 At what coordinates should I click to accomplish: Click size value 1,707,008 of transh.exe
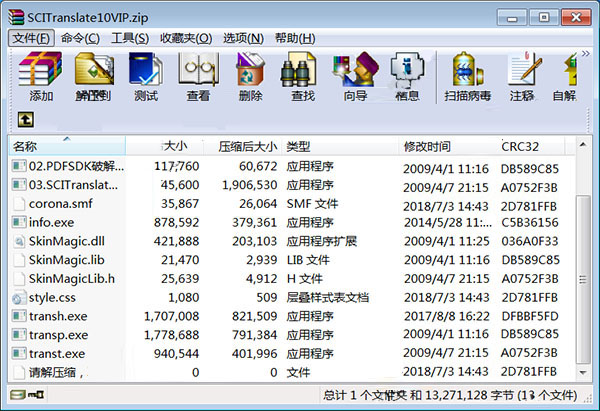[171, 316]
